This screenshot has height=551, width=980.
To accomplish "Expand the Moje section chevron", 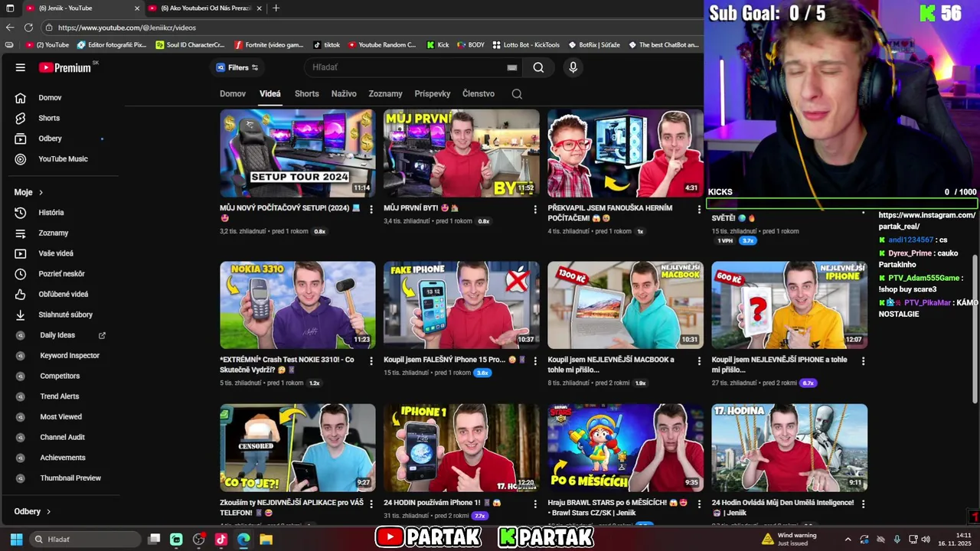I will pyautogui.click(x=41, y=193).
